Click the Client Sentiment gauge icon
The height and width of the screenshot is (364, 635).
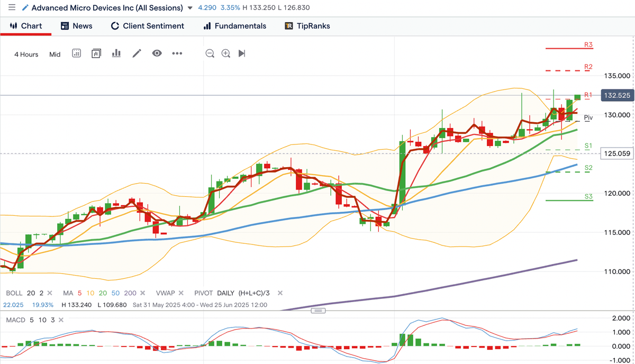pyautogui.click(x=115, y=26)
